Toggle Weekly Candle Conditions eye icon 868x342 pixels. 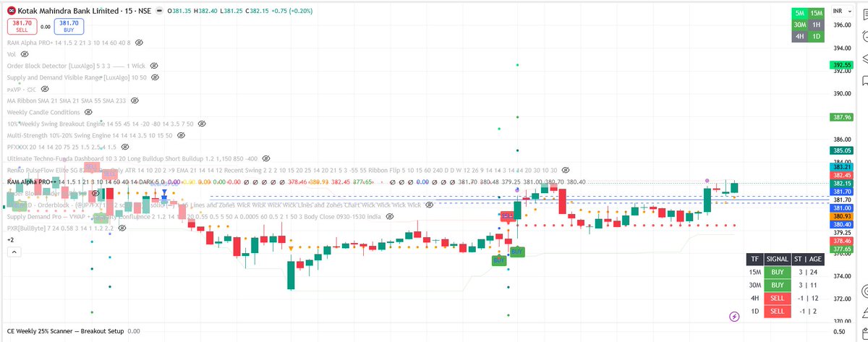89,113
